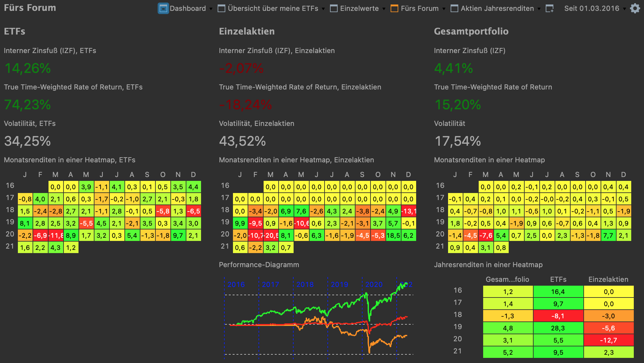644x363 pixels.
Task: Open the settings gear icon
Action: tap(635, 8)
